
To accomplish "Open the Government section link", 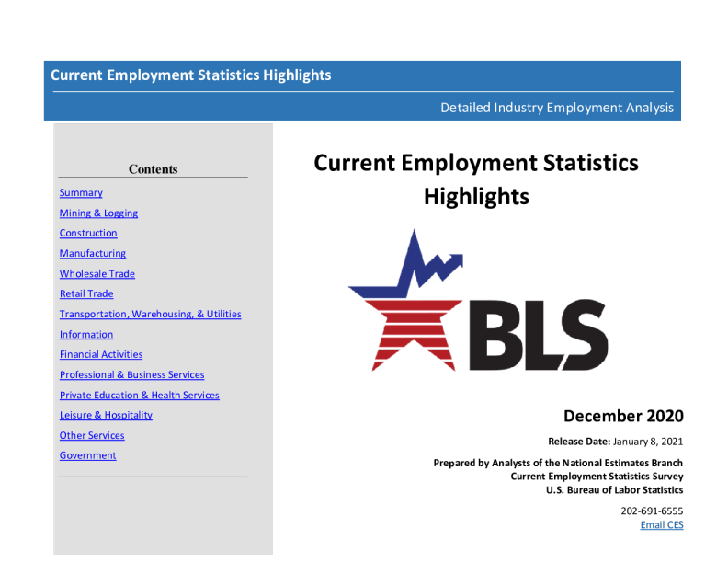I will click(88, 456).
